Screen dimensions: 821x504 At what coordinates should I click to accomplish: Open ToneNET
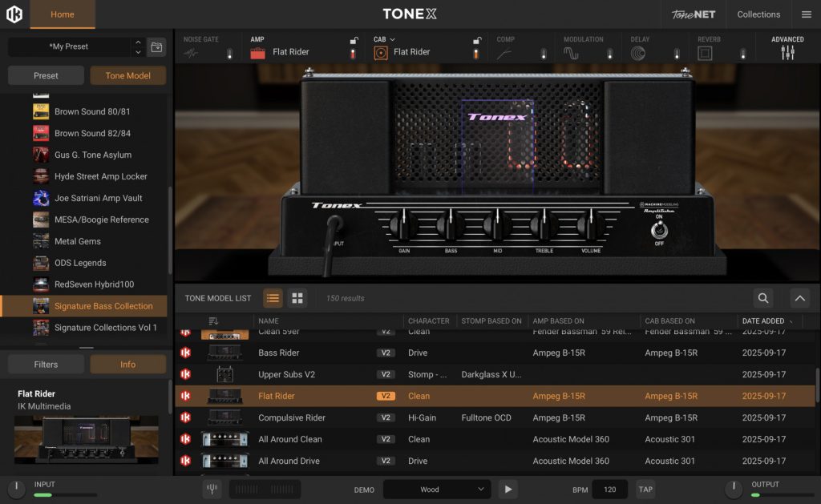point(694,14)
